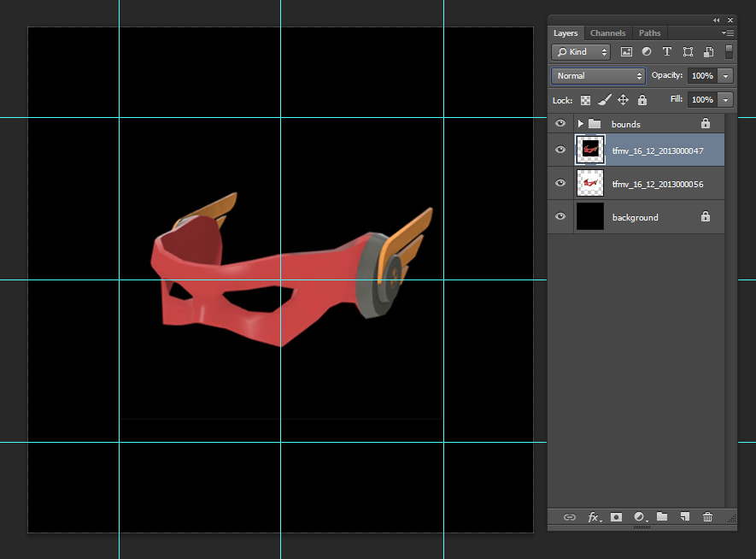Close the Layers panel

(x=730, y=20)
